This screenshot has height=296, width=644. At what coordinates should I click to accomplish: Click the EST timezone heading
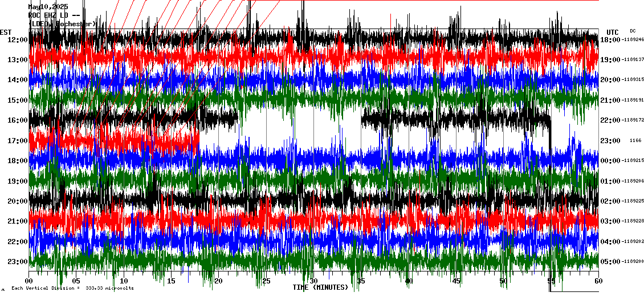click(6, 32)
